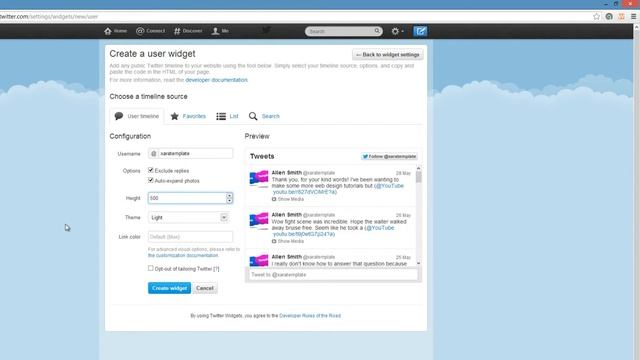This screenshot has width=640, height=360.
Task: Click the second tweet's avatar thumbnail
Action: [259, 221]
